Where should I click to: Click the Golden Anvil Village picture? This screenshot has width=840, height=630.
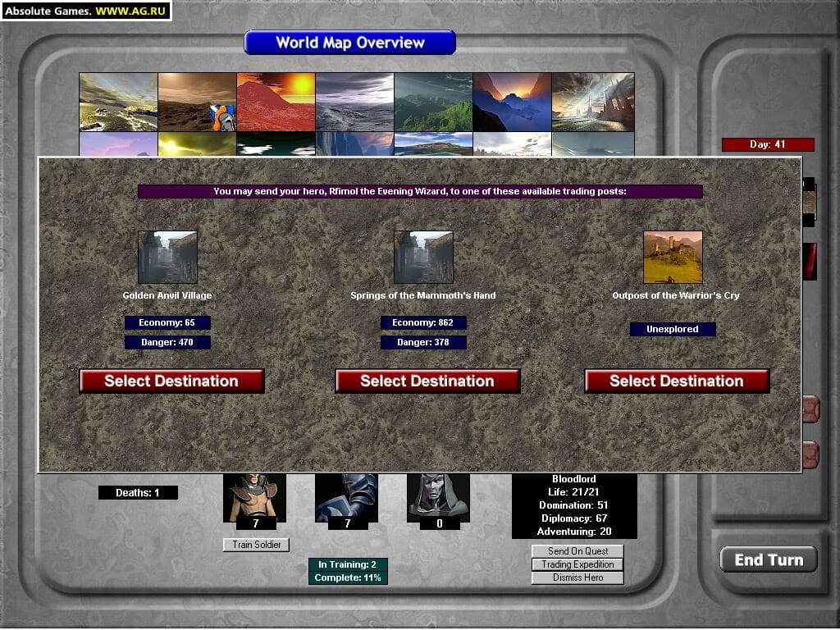tap(167, 257)
